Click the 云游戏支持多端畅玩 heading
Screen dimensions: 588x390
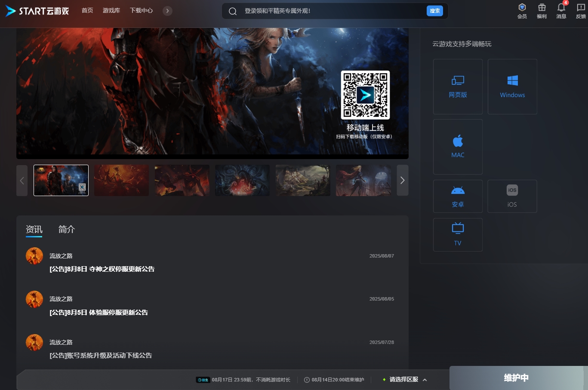(462, 44)
